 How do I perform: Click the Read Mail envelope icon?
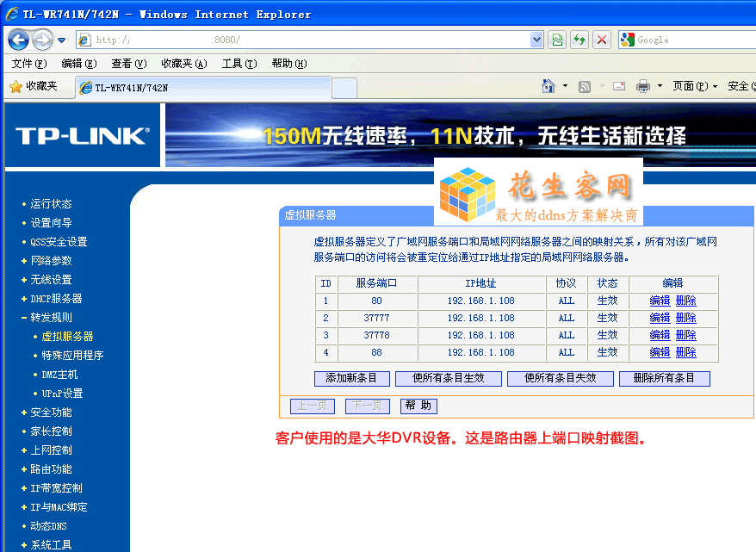tap(619, 87)
